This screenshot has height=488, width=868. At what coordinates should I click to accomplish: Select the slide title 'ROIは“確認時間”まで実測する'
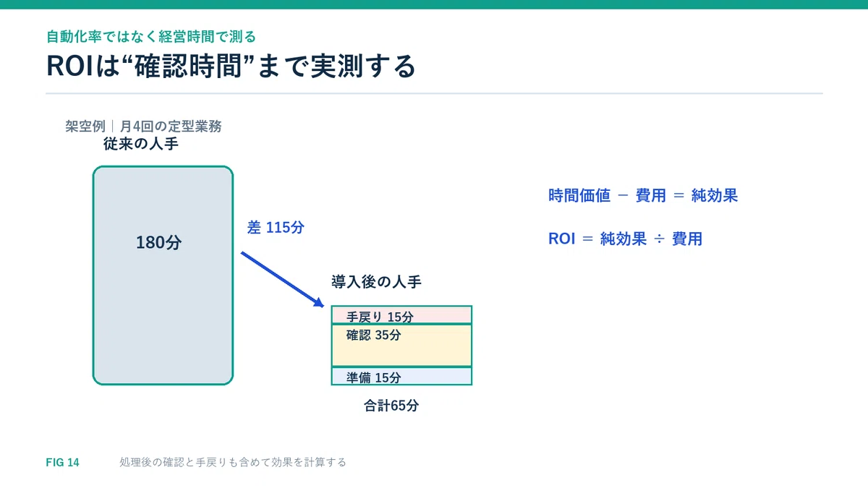click(231, 66)
